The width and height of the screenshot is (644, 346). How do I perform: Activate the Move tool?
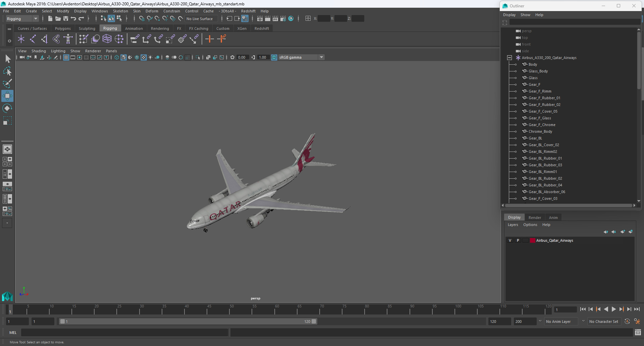point(7,96)
